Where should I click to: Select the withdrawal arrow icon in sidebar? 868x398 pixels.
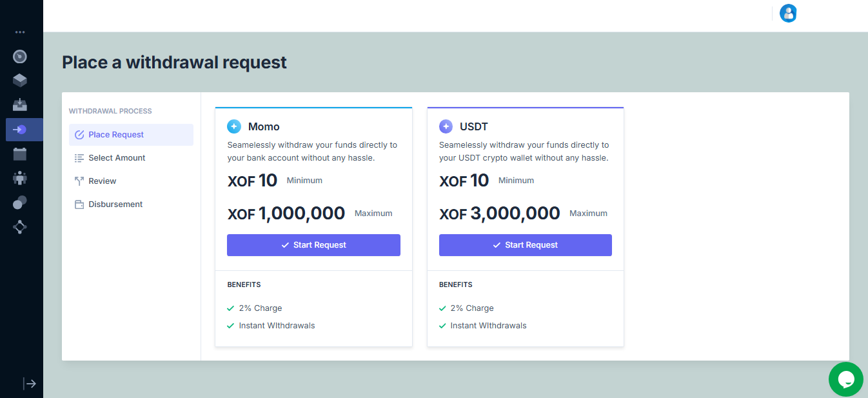pyautogui.click(x=20, y=130)
